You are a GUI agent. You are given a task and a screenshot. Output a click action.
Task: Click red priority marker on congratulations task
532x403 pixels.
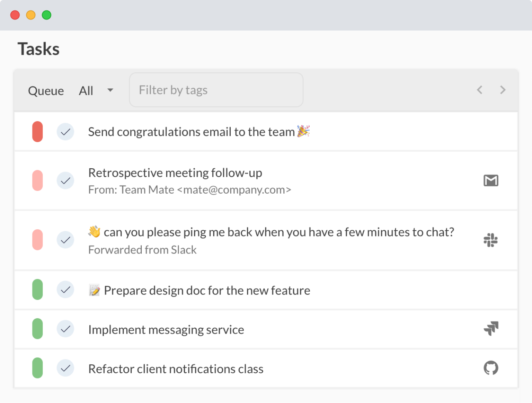[x=37, y=132]
